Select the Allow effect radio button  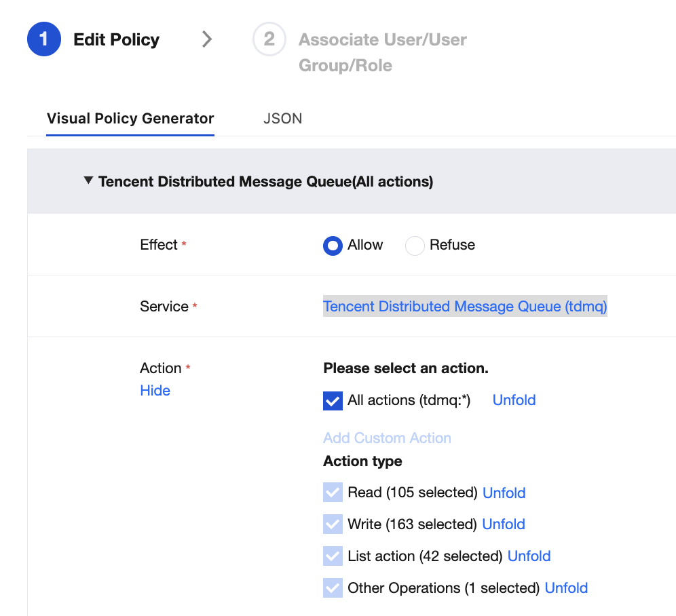(x=333, y=246)
